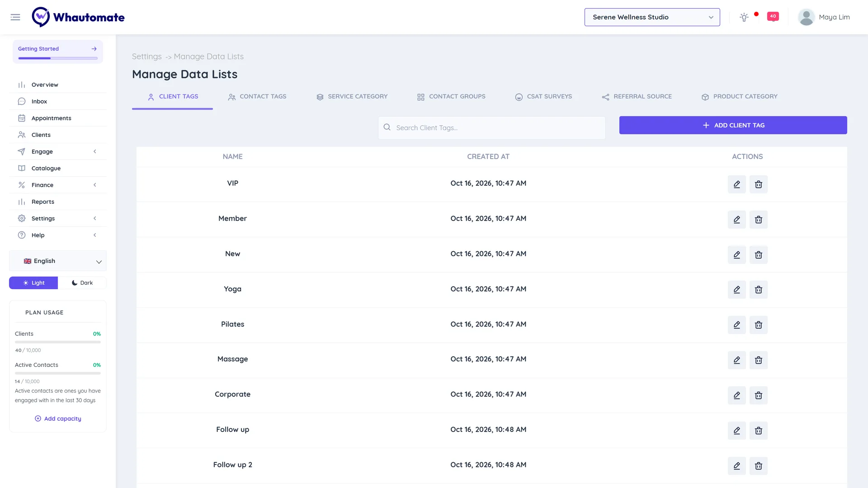Switch to the Contact Tags tab
868x488 pixels.
click(257, 97)
